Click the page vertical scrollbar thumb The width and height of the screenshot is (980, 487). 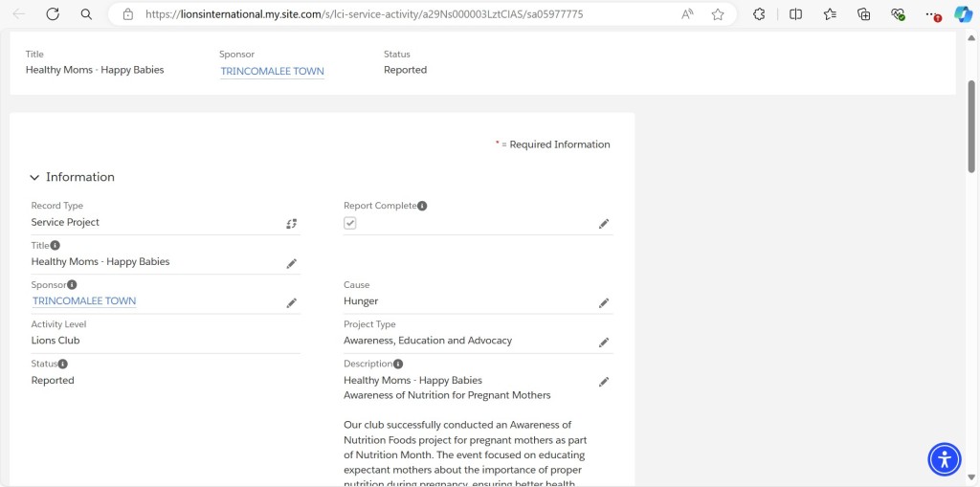click(x=971, y=126)
